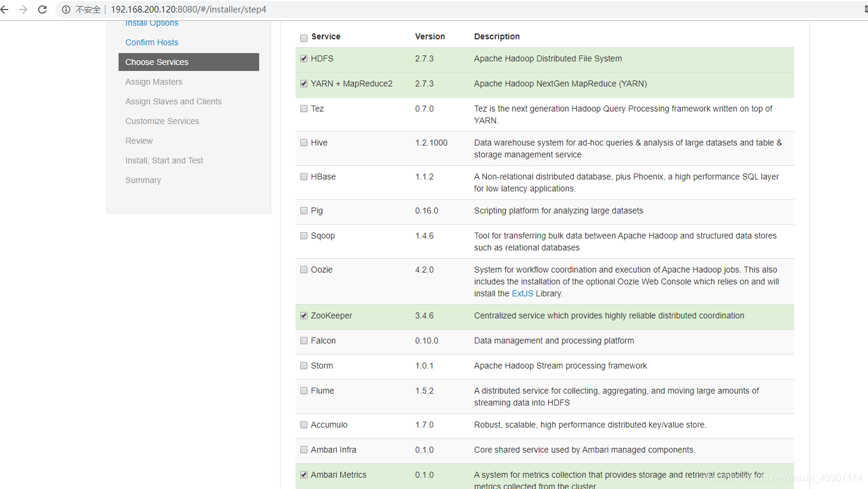This screenshot has height=489, width=868.
Task: Enable the Oozie service checkbox
Action: tap(304, 270)
